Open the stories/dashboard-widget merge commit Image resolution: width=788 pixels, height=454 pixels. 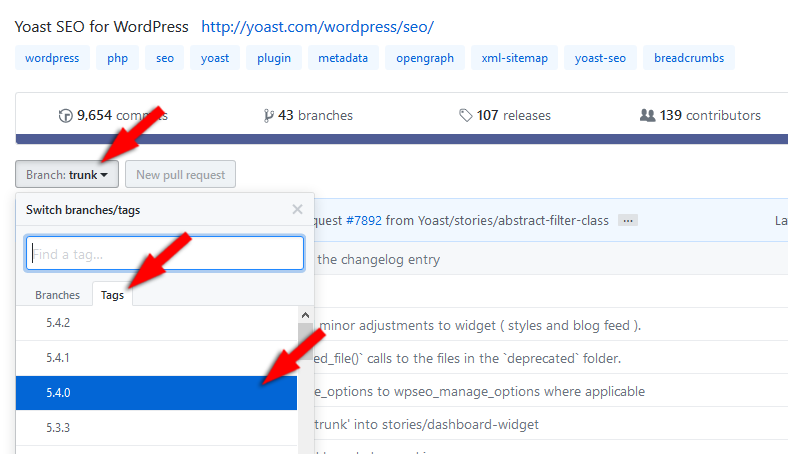(426, 424)
